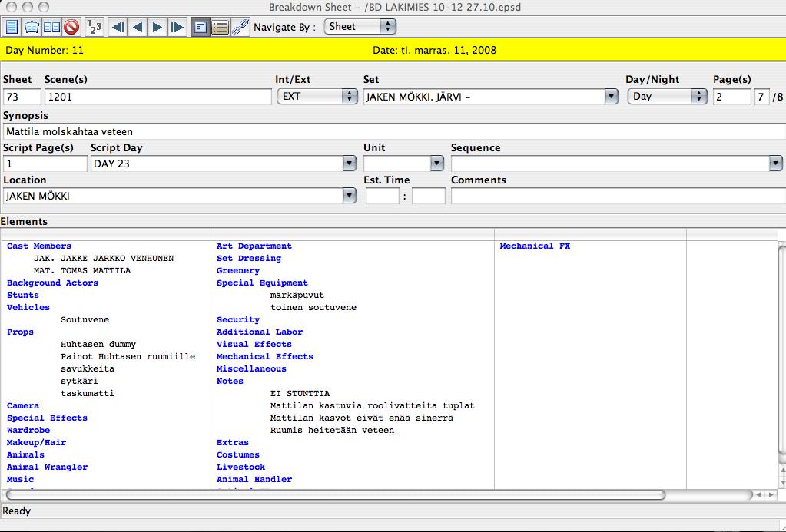Select the Special Equipment category
The width and height of the screenshot is (786, 532).
pyautogui.click(x=262, y=283)
